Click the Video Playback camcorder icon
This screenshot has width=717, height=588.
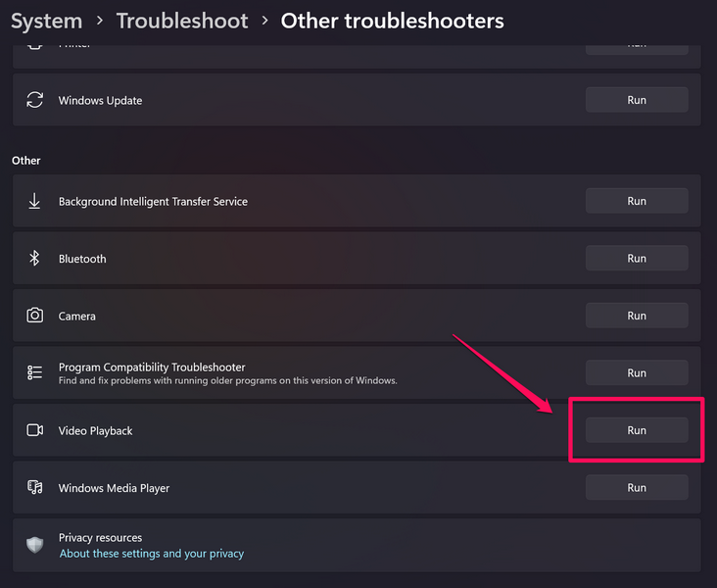(x=35, y=430)
